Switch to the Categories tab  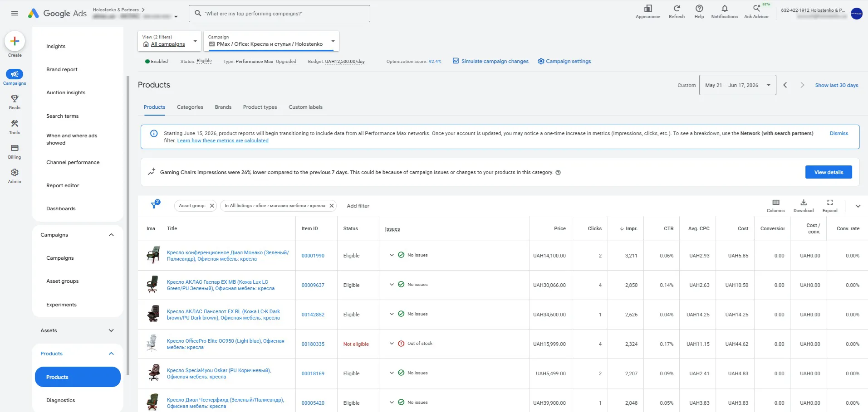coord(190,107)
